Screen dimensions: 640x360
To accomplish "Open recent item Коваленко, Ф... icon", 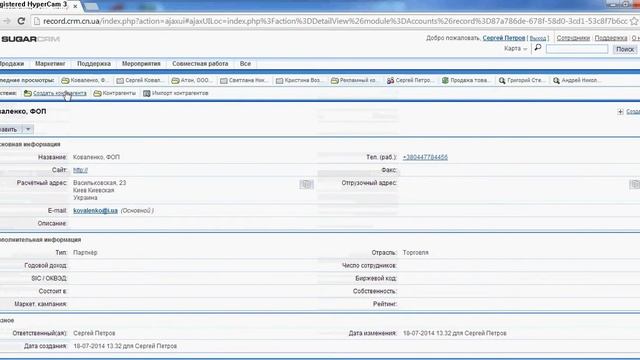I will pyautogui.click(x=65, y=80).
